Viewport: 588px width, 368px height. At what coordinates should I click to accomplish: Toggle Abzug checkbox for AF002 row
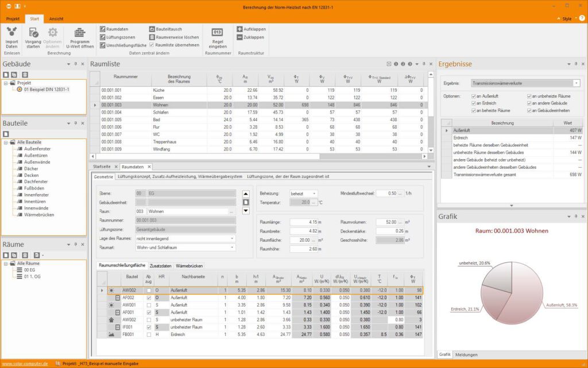click(x=149, y=298)
